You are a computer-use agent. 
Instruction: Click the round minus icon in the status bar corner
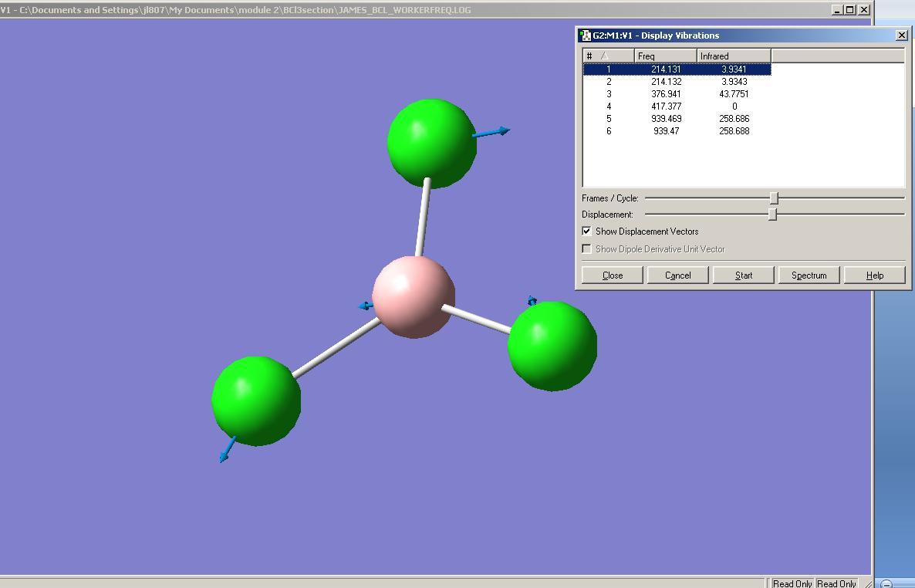coord(886,583)
